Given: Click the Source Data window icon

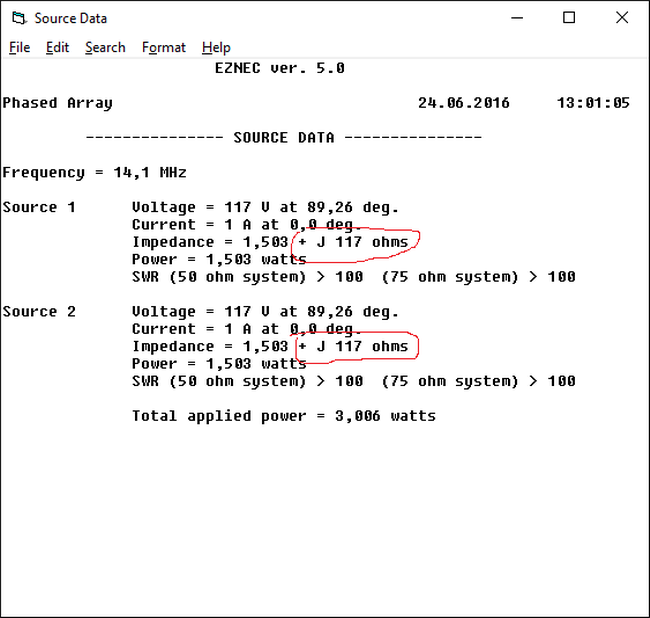Looking at the screenshot, I should pos(18,18).
